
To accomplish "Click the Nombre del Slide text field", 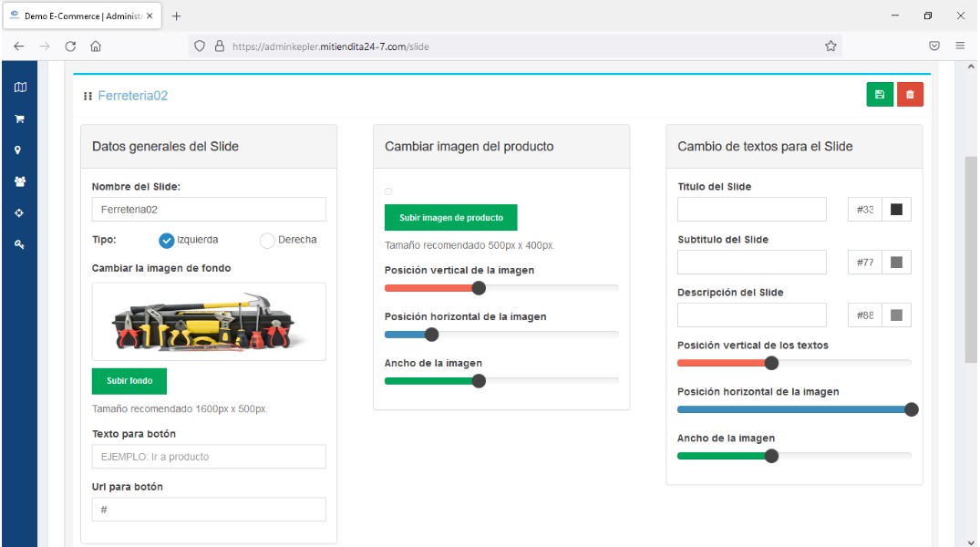I will click(x=209, y=210).
